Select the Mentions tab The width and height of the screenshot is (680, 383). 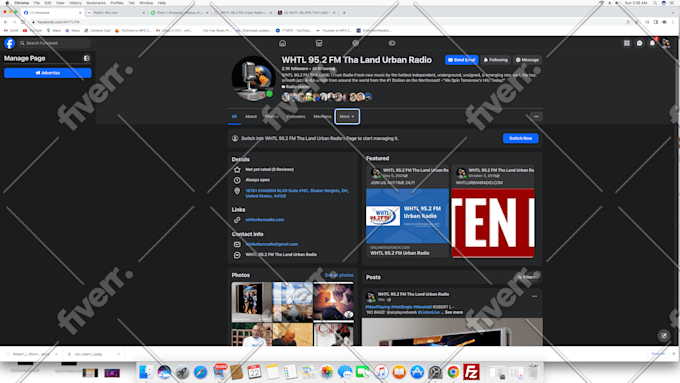(322, 116)
